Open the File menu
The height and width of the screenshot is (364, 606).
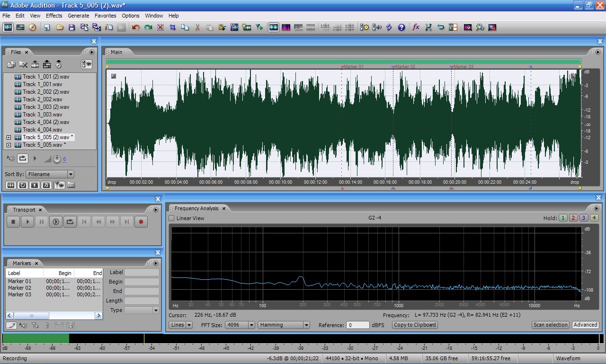6,16
